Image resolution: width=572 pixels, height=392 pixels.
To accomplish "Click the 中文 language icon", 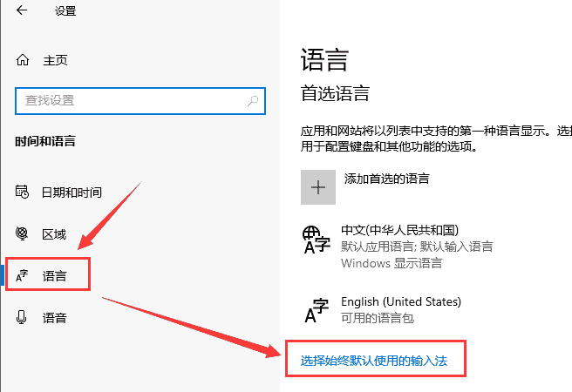I will coord(317,240).
